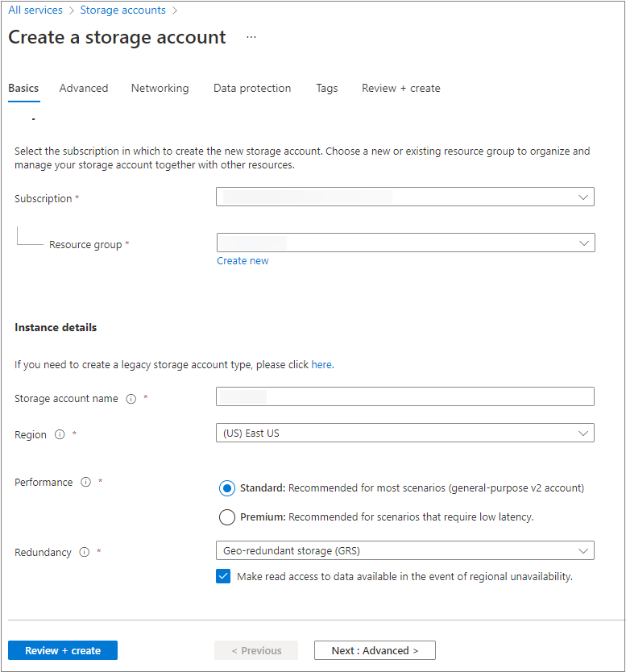Click the ellipsis next to the page title
This screenshot has height=672, width=626.
point(251,37)
